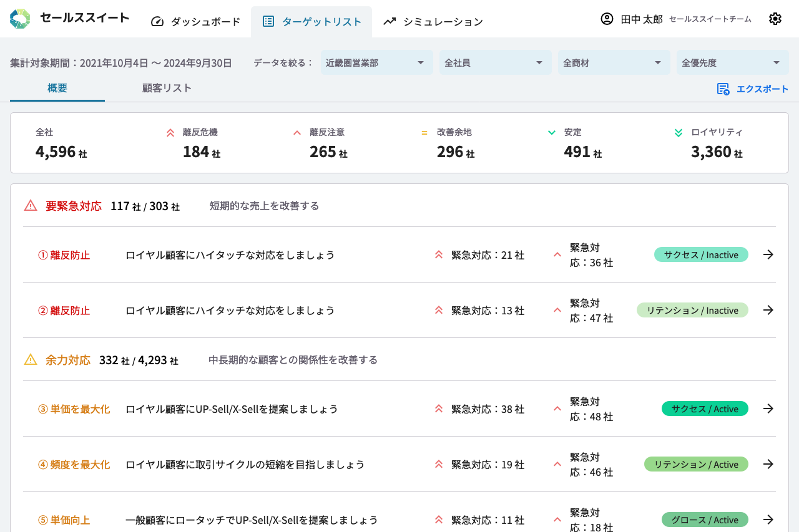
Task: Click the ⑤ 単価向上 label
Action: (x=64, y=520)
